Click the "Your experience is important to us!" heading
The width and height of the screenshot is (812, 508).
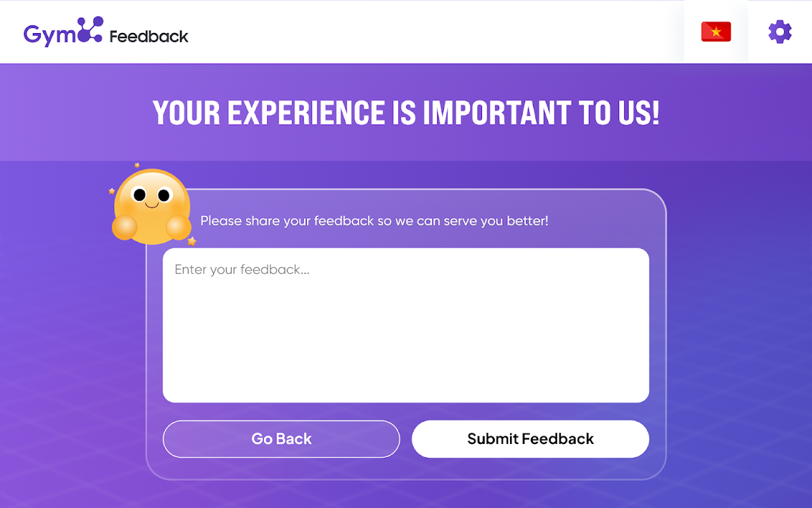click(x=406, y=113)
